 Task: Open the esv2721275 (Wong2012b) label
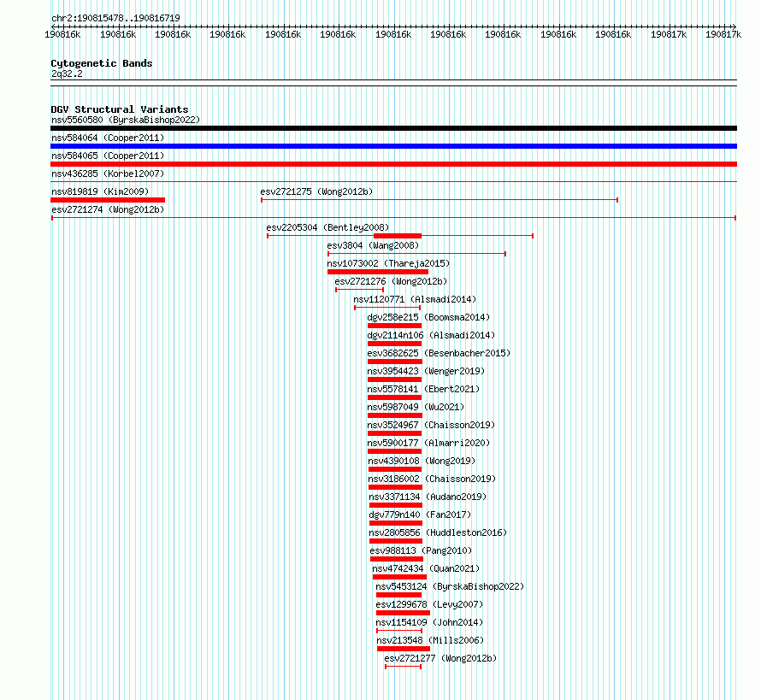[317, 191]
